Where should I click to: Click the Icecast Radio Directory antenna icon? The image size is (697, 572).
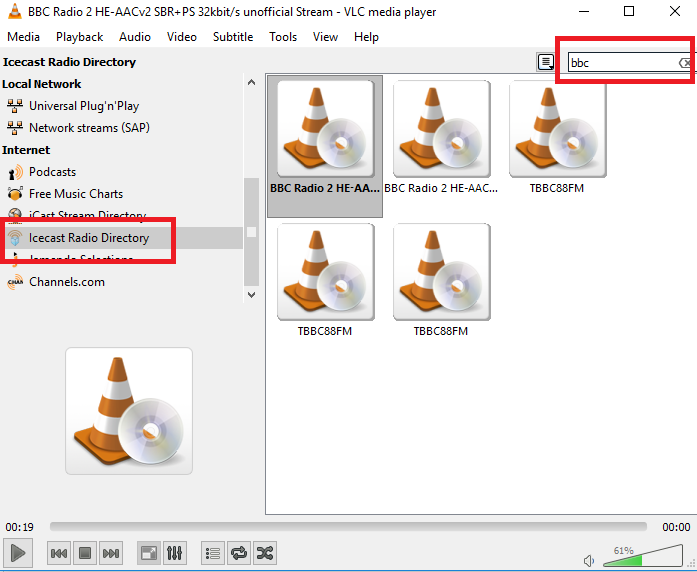click(15, 238)
